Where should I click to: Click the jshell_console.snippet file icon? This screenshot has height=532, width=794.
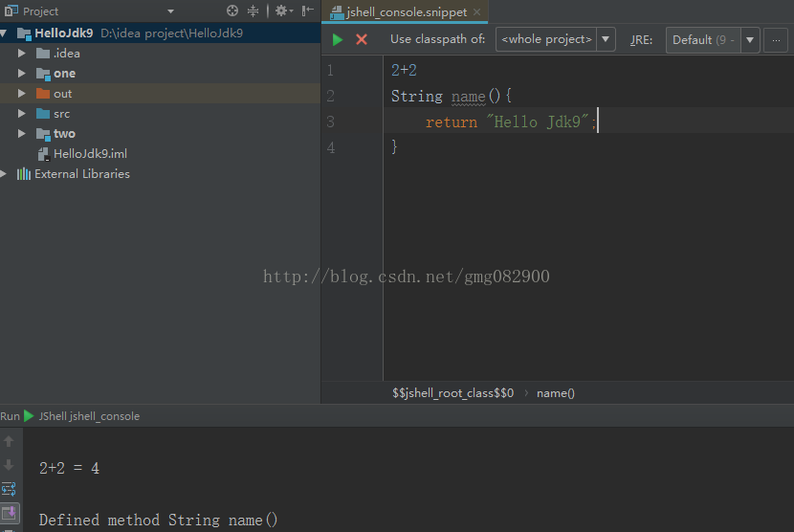click(x=337, y=12)
